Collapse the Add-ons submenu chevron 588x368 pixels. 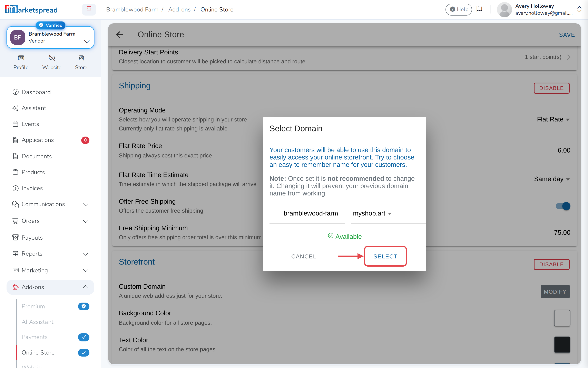coord(86,286)
